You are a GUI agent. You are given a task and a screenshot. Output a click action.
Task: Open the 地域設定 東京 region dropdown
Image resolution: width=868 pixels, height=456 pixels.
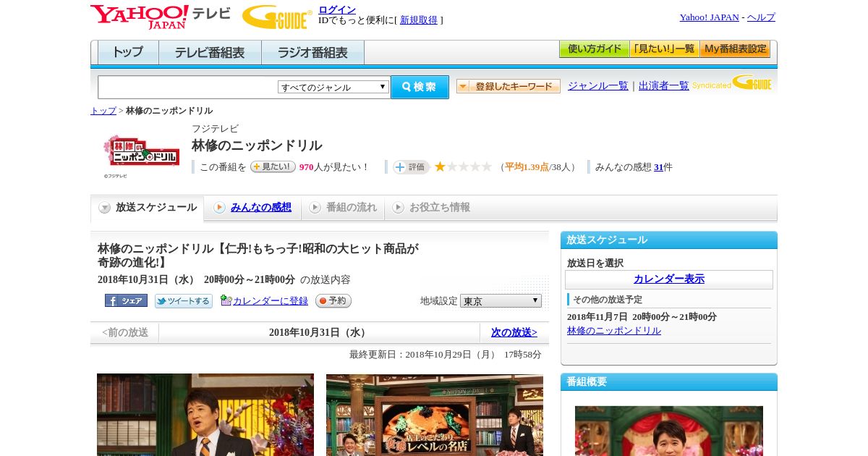coord(501,300)
